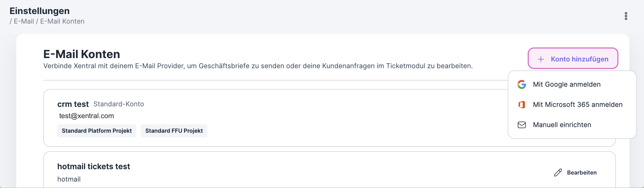This screenshot has height=188, width=644.
Task: Choose Mit Microsoft 365 anmelden
Action: point(577,105)
